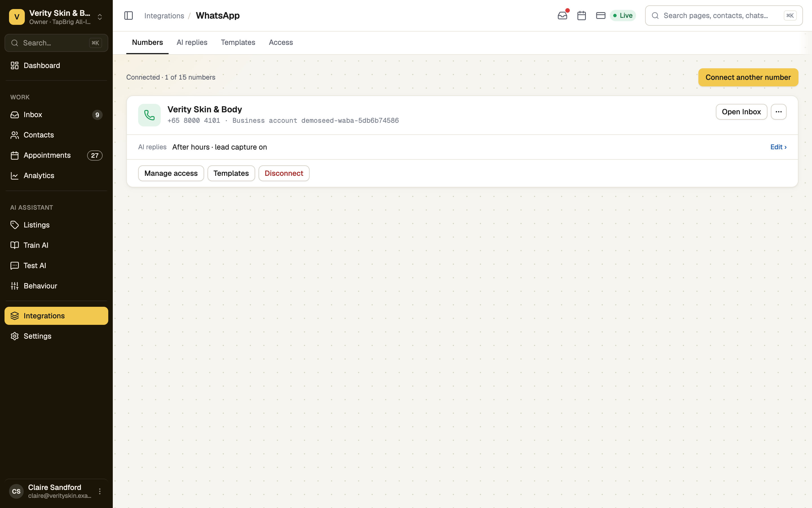The width and height of the screenshot is (812, 508).
Task: Click the Templates button on number card
Action: click(x=231, y=173)
